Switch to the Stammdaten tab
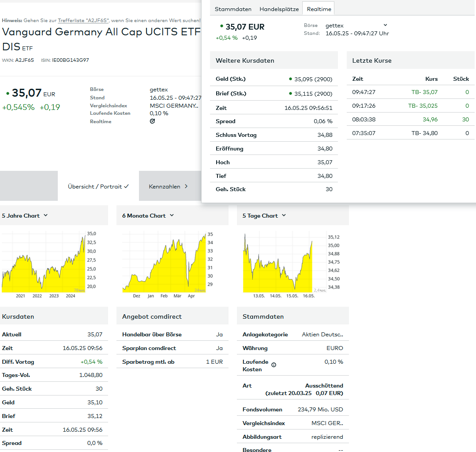Image resolution: width=476 pixels, height=452 pixels. [x=233, y=9]
